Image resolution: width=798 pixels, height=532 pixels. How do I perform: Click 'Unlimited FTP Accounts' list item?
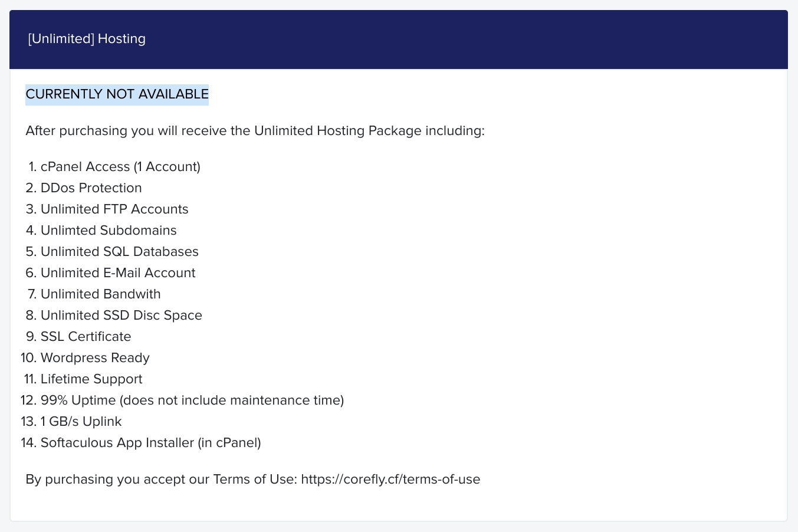click(114, 209)
